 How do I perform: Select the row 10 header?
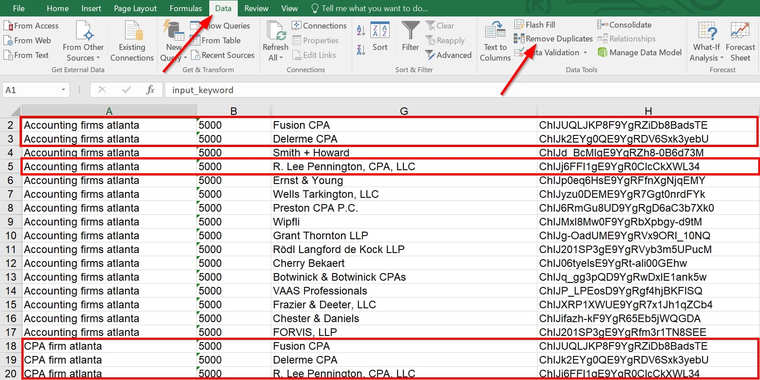click(11, 236)
